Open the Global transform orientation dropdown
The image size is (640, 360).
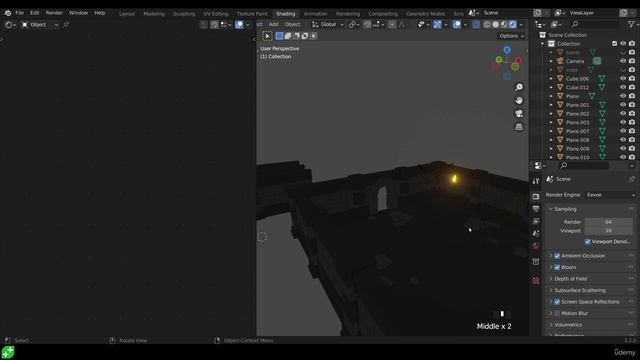click(328, 24)
